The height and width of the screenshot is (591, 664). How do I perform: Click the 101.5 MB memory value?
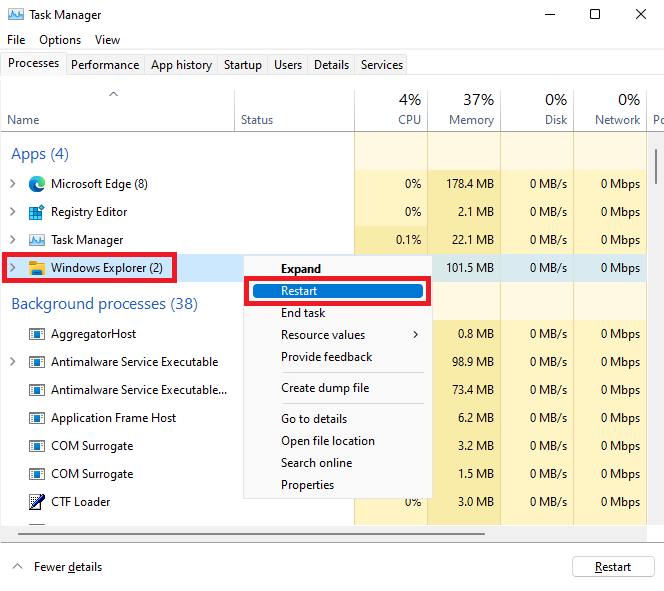click(x=470, y=268)
